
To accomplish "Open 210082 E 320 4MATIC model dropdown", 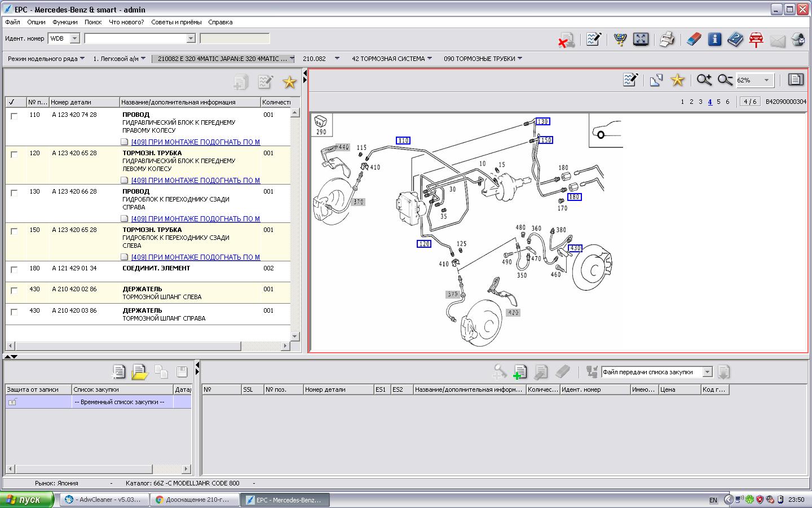I will coord(292,58).
